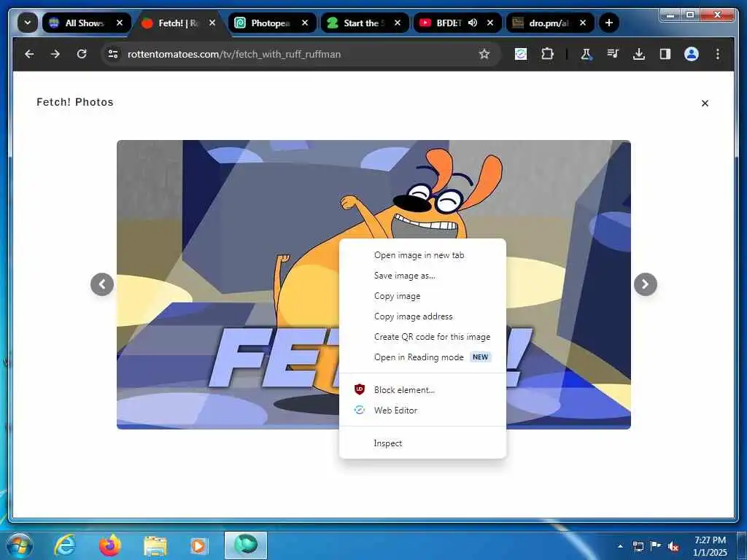Toggle the browser side panel
Image resolution: width=747 pixels, height=560 pixels.
click(x=665, y=54)
